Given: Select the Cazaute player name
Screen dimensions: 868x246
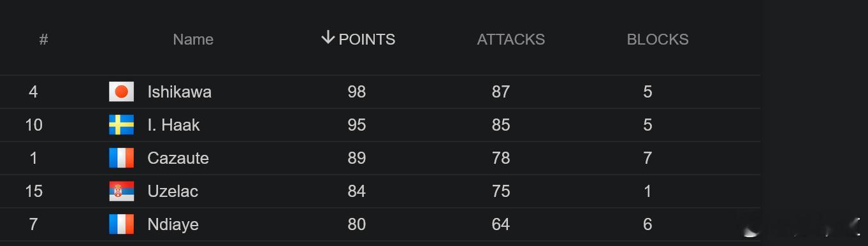Looking at the screenshot, I should pyautogui.click(x=178, y=158).
